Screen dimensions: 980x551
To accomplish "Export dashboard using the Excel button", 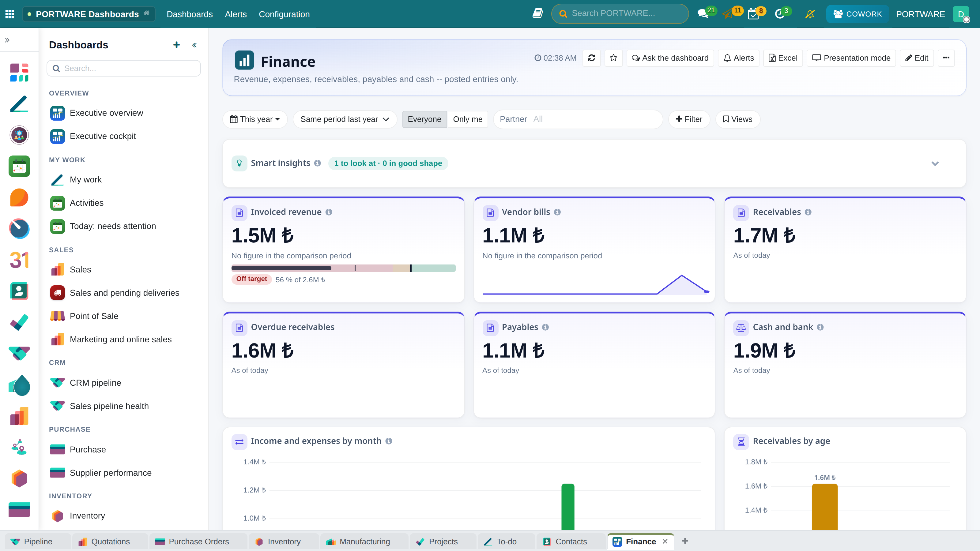I will coord(783,58).
